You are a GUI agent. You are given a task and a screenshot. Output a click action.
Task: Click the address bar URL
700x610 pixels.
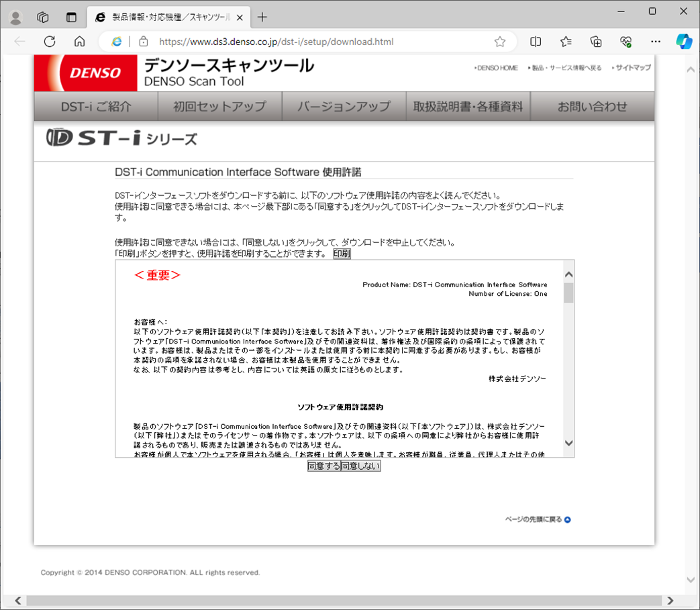[x=277, y=42]
